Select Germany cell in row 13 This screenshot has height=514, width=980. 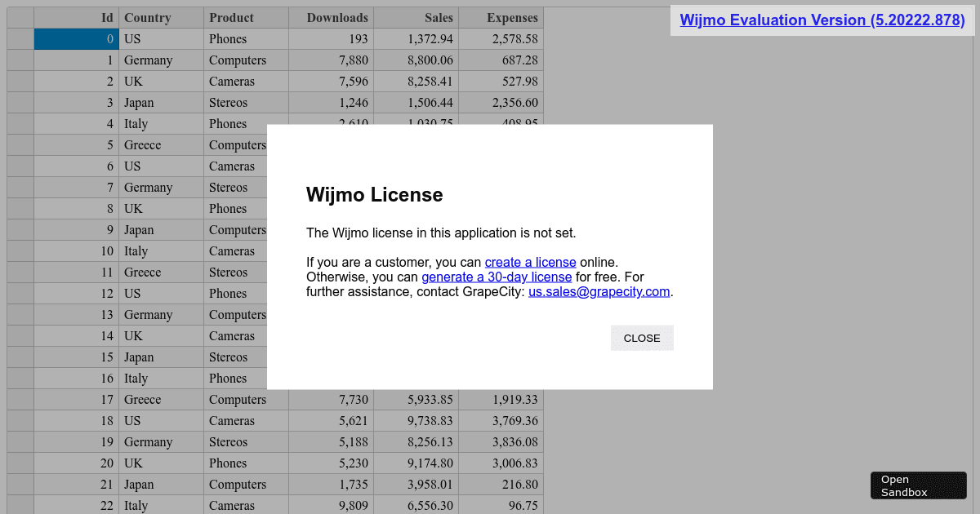point(162,315)
